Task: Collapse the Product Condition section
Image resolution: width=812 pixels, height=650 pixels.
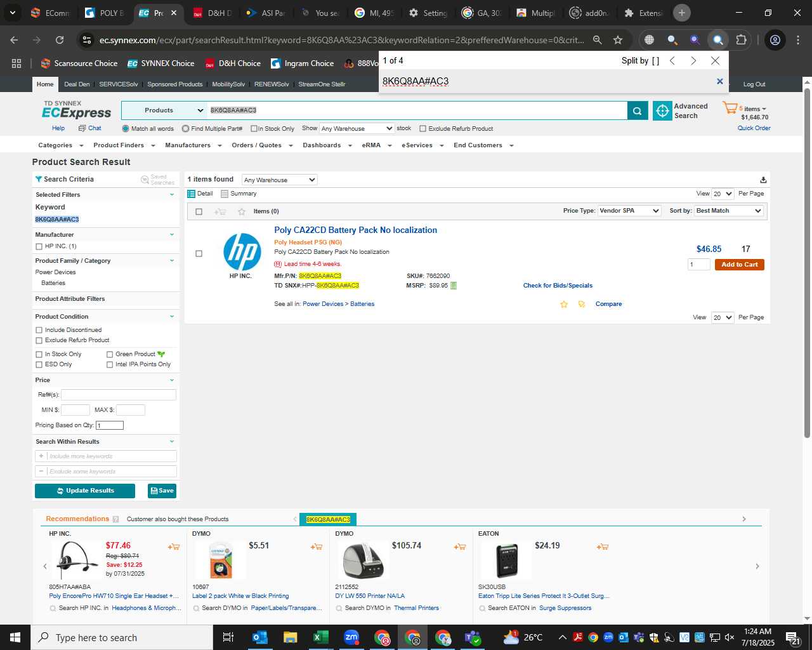Action: click(x=171, y=317)
